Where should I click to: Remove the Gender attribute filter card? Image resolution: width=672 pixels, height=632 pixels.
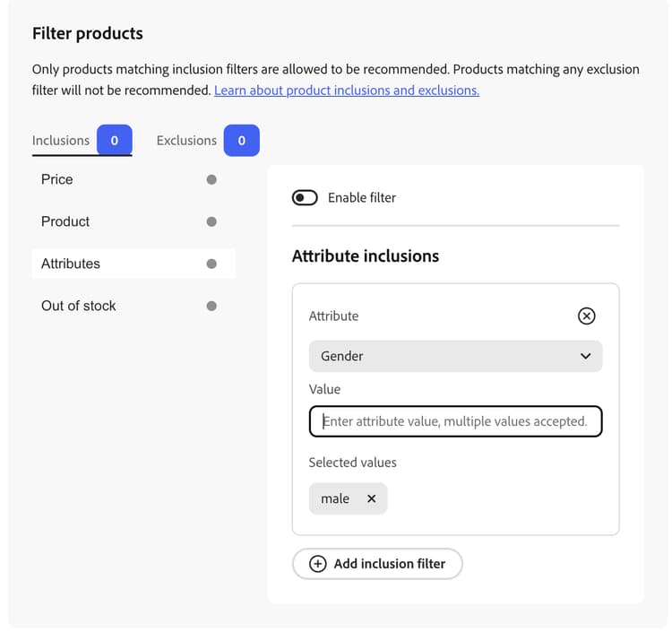click(x=586, y=316)
